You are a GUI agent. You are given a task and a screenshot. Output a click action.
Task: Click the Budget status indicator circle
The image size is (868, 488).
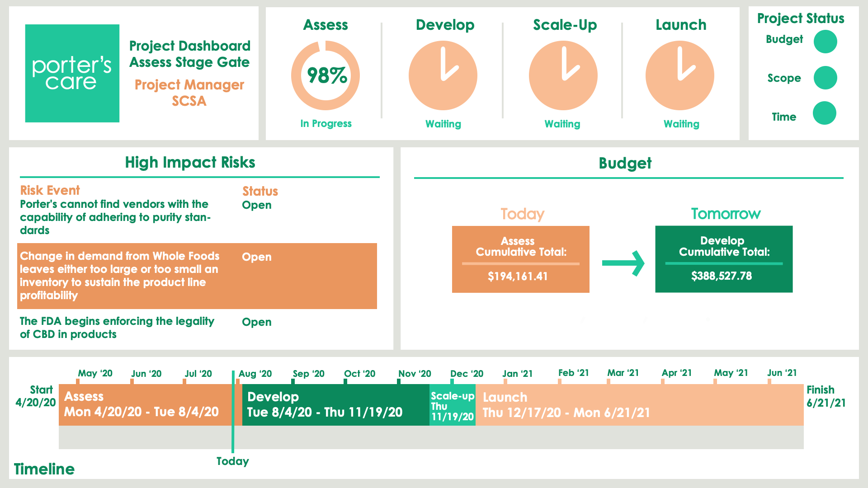pyautogui.click(x=825, y=42)
